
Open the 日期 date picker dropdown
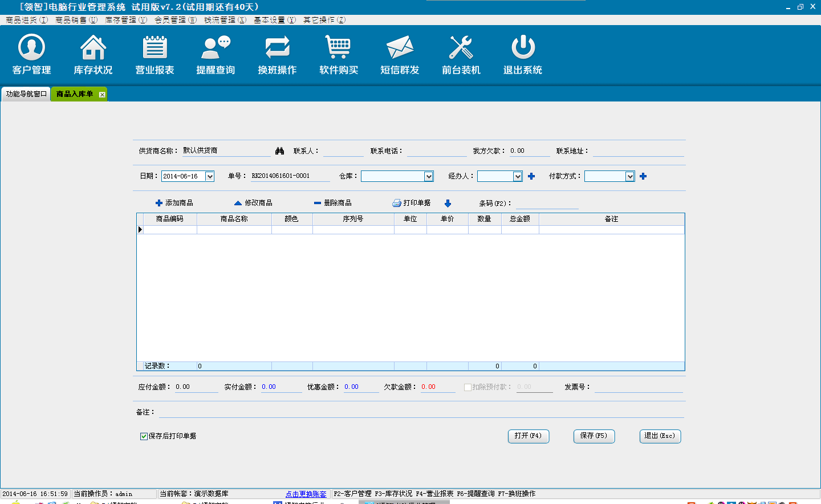pos(210,177)
